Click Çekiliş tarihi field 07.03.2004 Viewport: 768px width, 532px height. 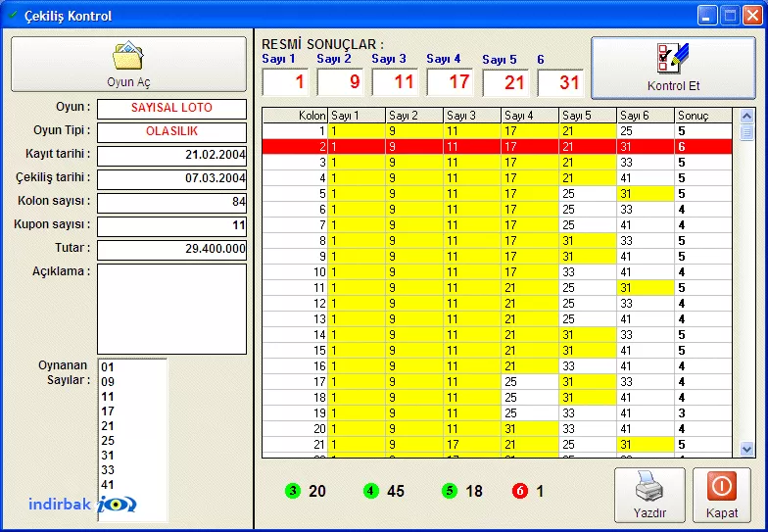(172, 179)
